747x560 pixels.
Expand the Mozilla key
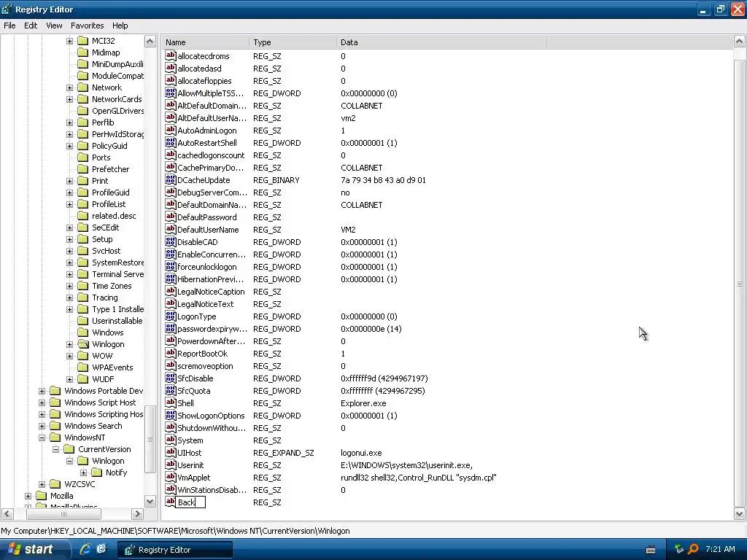click(x=28, y=496)
